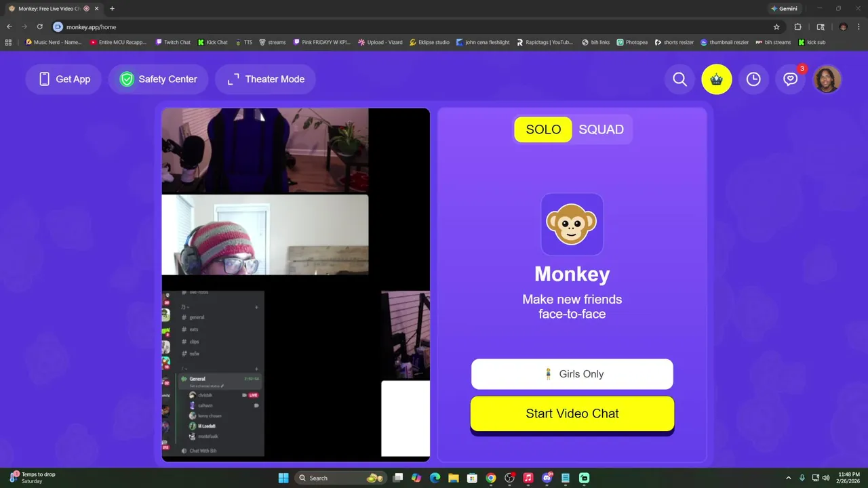868x488 pixels.
Task: Open the Photopea bookmark
Action: (x=632, y=42)
